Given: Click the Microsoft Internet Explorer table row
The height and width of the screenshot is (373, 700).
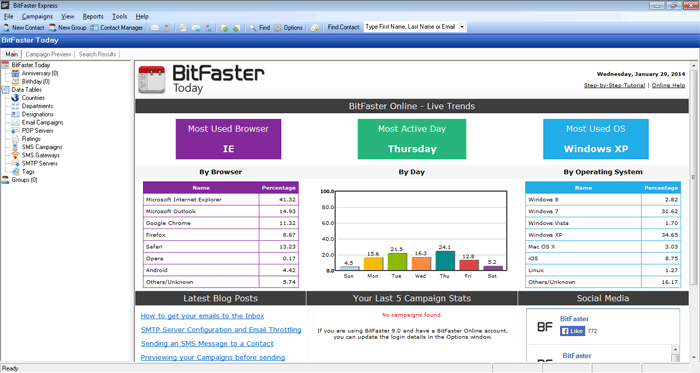Looking at the screenshot, I should pos(221,199).
